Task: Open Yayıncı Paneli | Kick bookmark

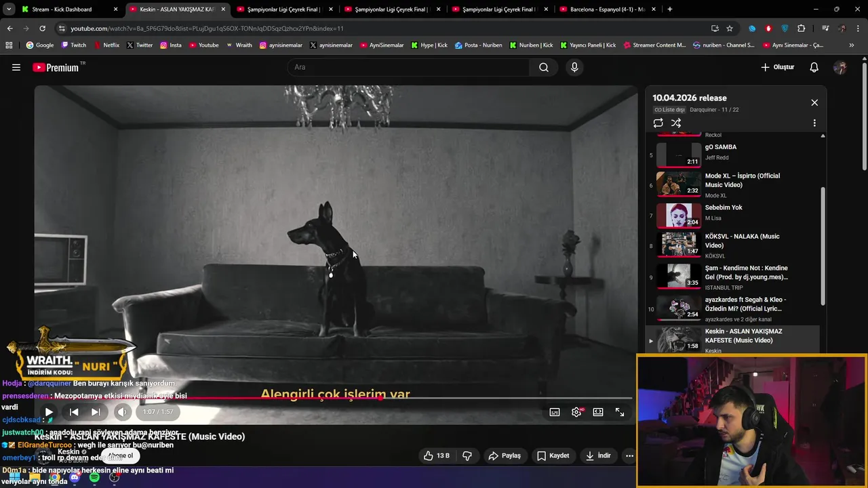Action: (x=588, y=45)
